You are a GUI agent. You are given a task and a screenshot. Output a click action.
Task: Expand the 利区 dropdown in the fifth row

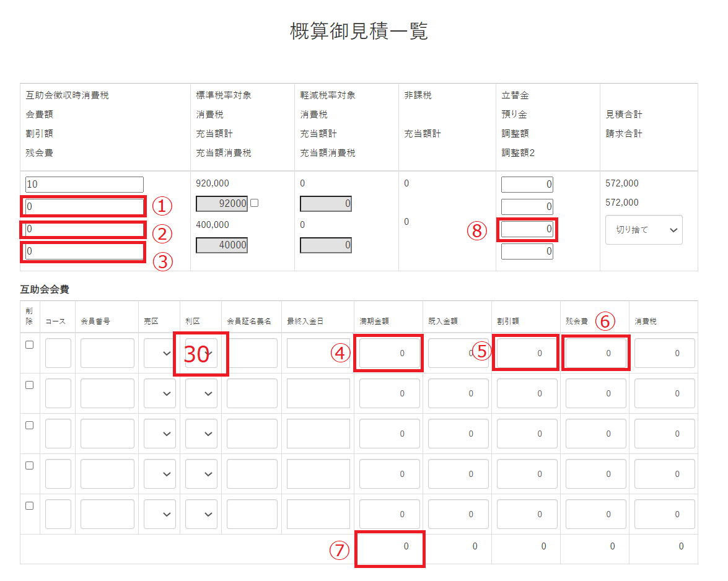point(201,514)
